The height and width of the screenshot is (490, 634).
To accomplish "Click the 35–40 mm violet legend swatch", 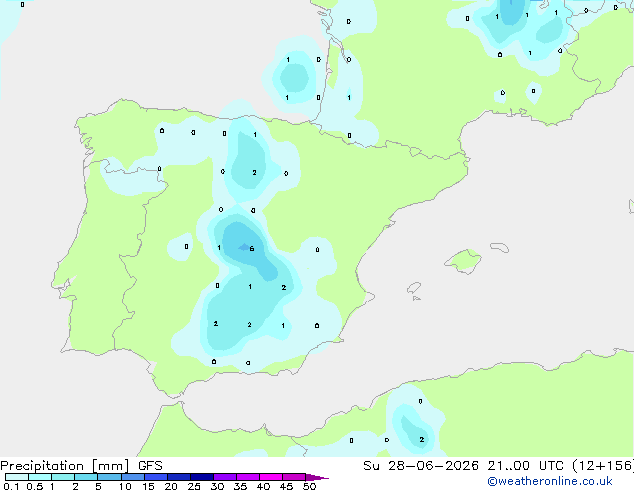I will pyautogui.click(x=248, y=477).
